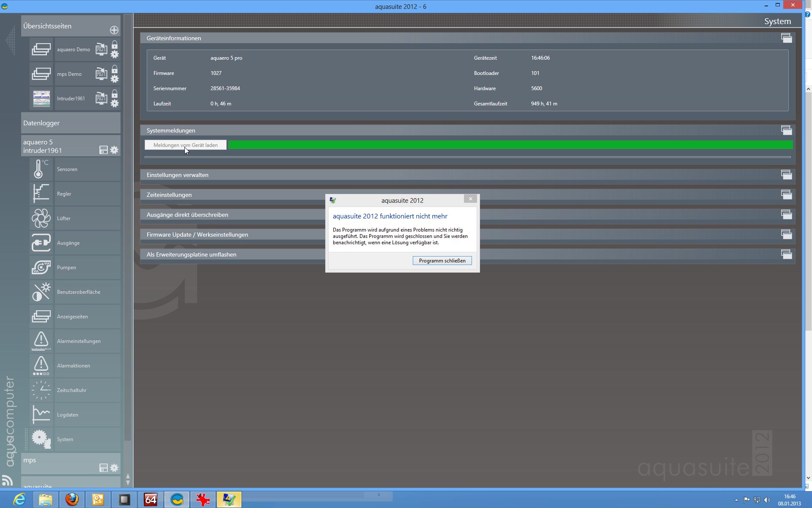The height and width of the screenshot is (508, 812).
Task: Click the green Systemmeldungen progress bar
Action: 510,145
